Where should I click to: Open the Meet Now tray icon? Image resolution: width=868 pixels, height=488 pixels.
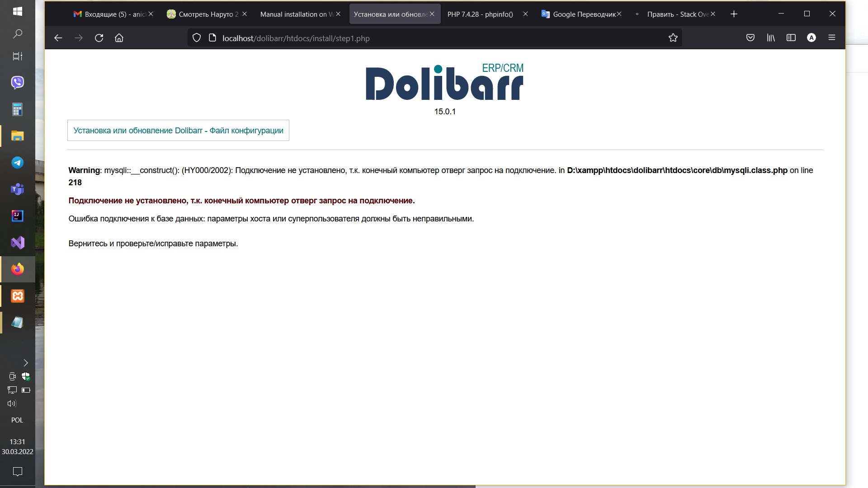tap(12, 376)
